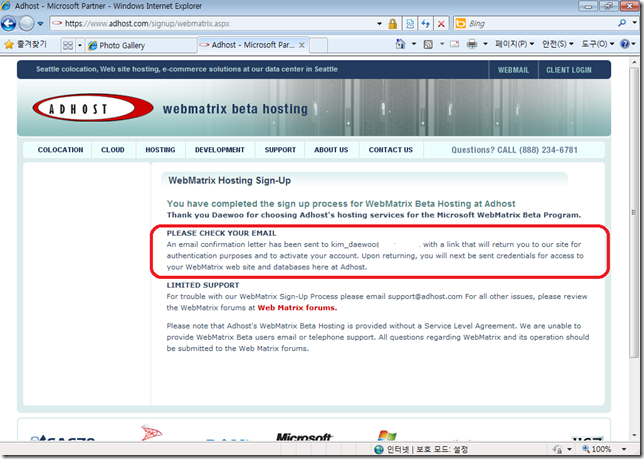Open the SUPPORT nav item
The width and height of the screenshot is (644, 459).
pyautogui.click(x=280, y=150)
